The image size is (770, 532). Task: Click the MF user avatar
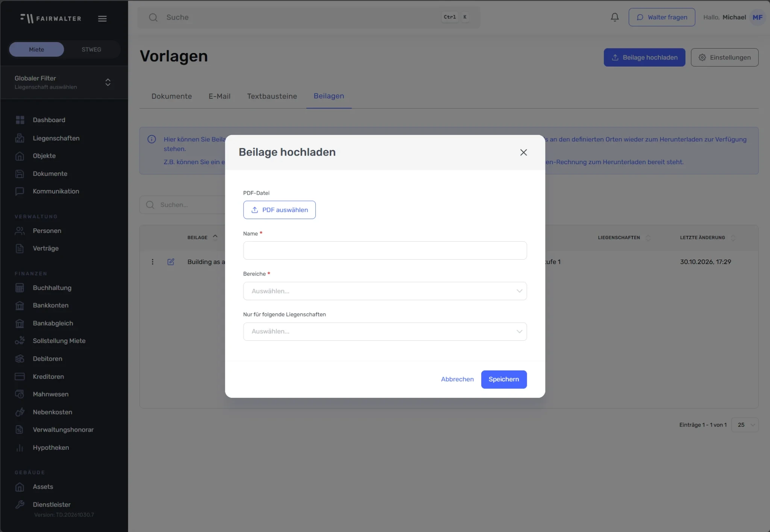(758, 17)
